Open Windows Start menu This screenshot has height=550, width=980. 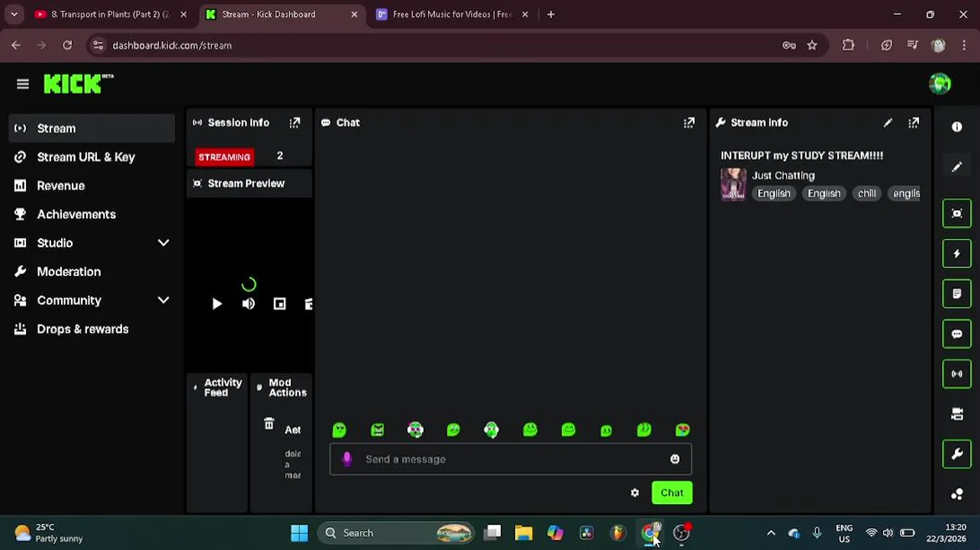point(299,533)
